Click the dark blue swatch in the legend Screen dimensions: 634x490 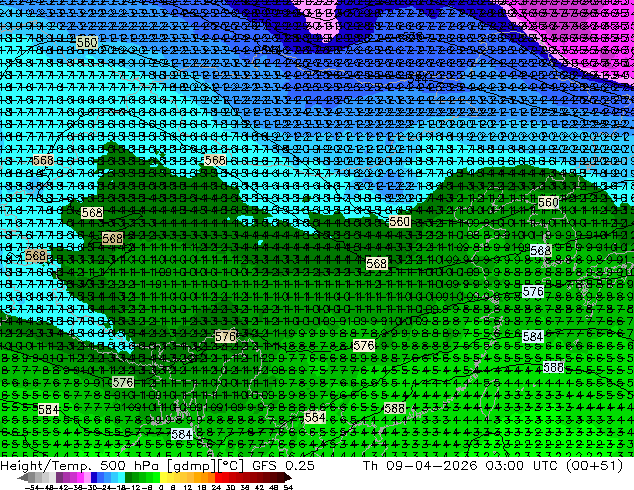(94, 478)
